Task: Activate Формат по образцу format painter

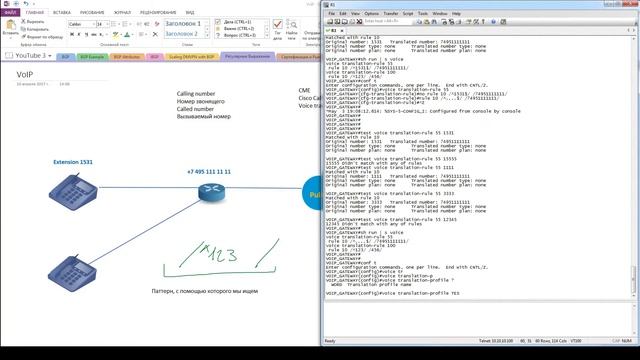Action: (x=42, y=37)
